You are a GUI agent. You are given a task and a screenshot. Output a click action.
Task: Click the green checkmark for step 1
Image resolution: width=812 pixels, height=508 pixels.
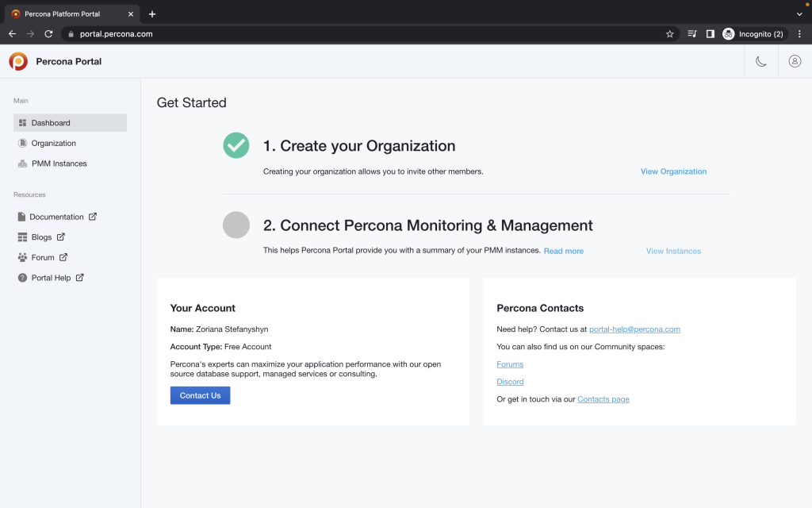236,145
